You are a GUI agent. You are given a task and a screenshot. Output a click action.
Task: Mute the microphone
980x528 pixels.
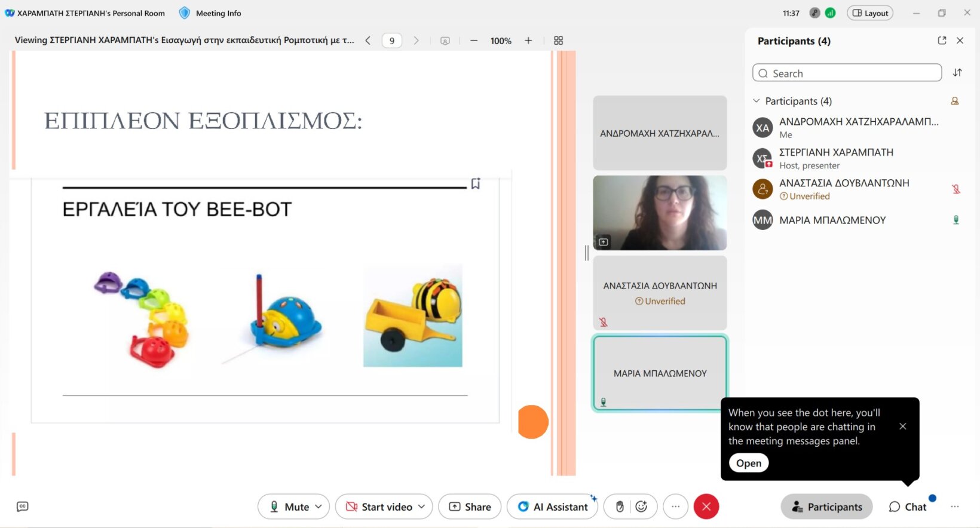288,506
